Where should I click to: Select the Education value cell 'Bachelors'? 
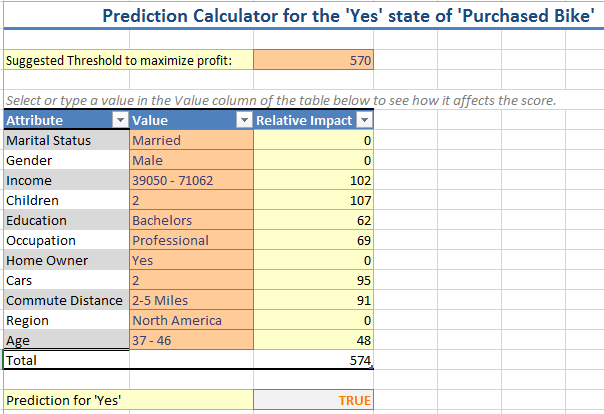pos(191,220)
